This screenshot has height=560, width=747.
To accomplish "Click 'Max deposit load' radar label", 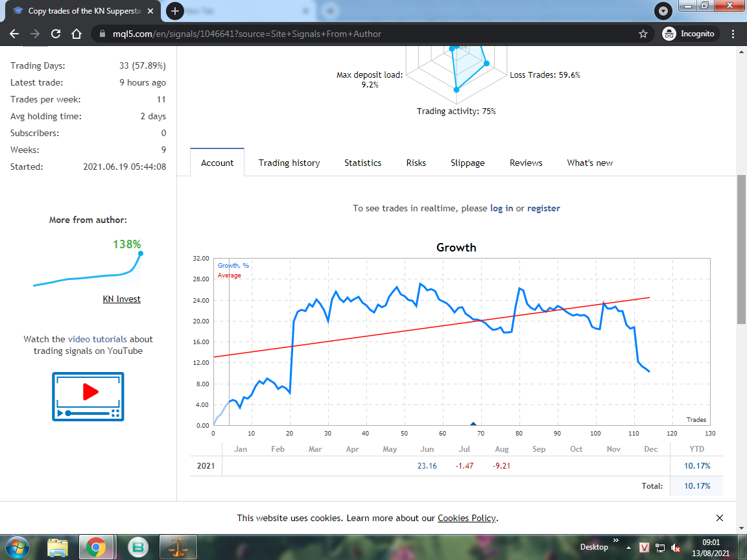I will [370, 80].
